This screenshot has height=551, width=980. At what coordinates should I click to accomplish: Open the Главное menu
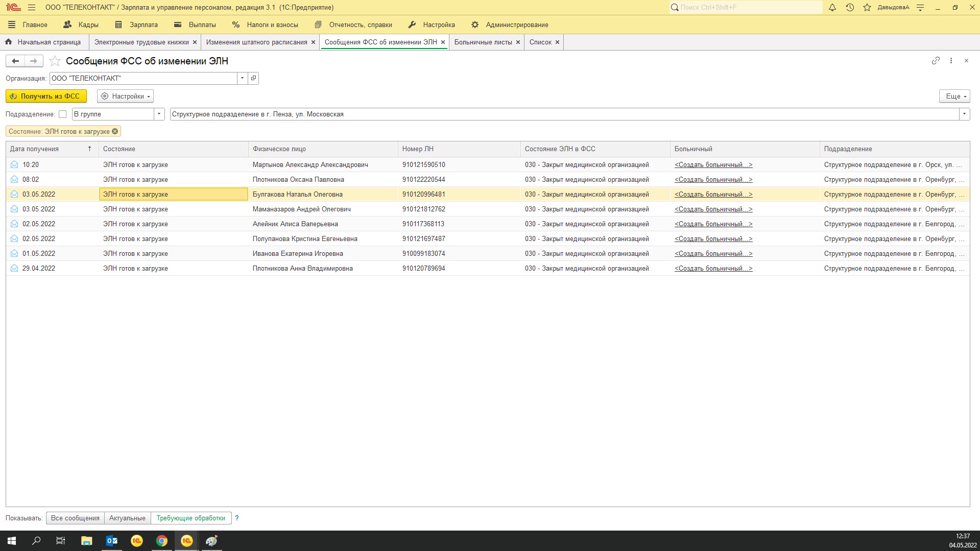click(x=28, y=25)
